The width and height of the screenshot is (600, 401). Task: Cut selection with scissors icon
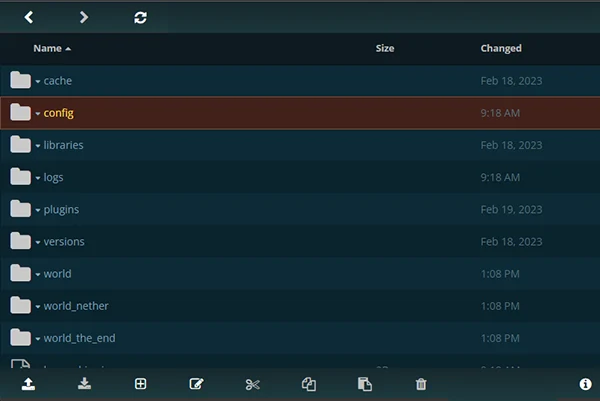click(x=253, y=384)
